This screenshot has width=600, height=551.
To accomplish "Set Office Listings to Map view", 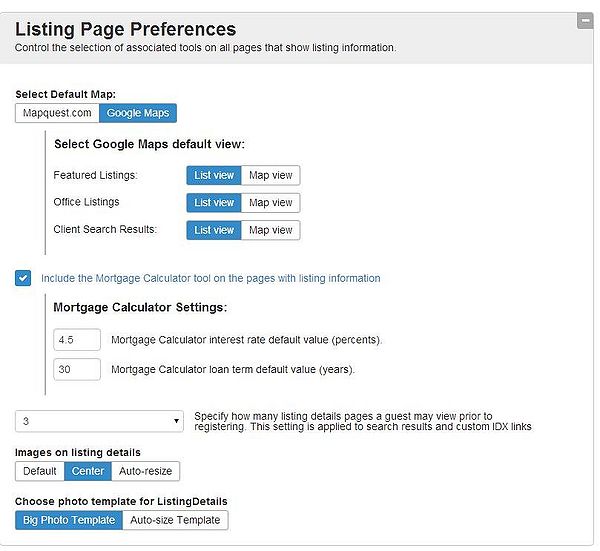I will pos(271,202).
